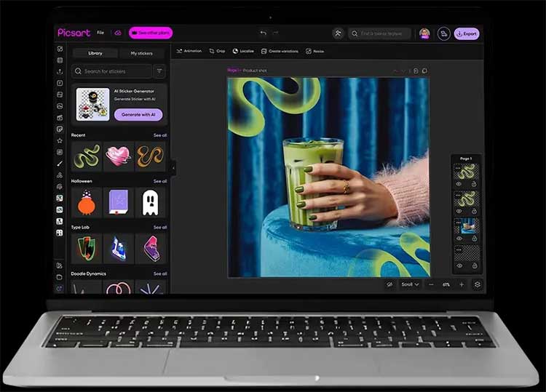Click the cloud sync icon beside File
Viewport: 546px width, 392px height.
pos(118,33)
